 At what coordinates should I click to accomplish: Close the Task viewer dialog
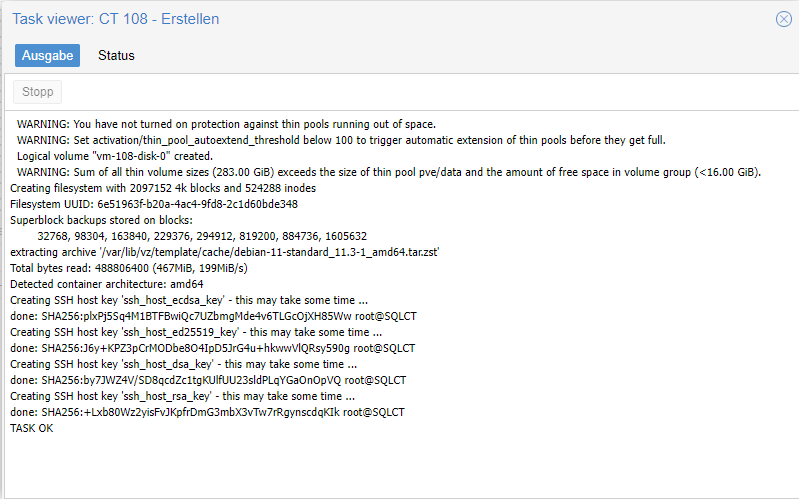pos(783,19)
